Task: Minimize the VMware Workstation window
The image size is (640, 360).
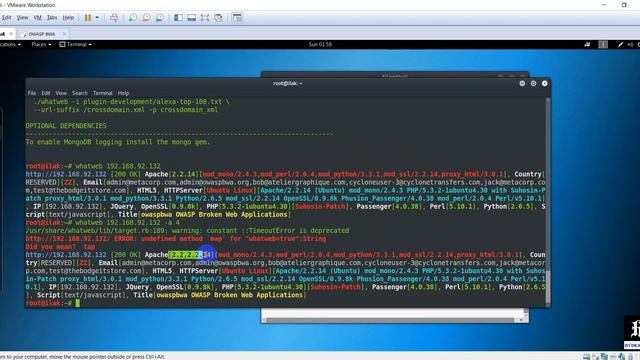Action: tap(604, 5)
